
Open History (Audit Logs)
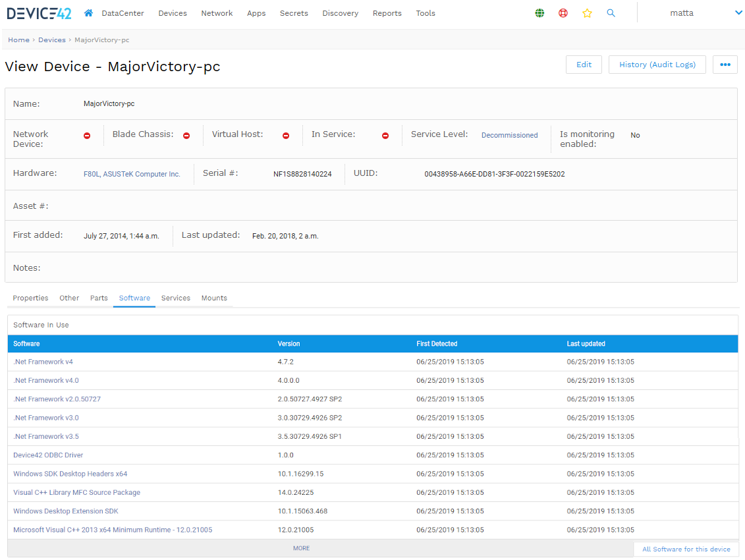[x=657, y=65]
